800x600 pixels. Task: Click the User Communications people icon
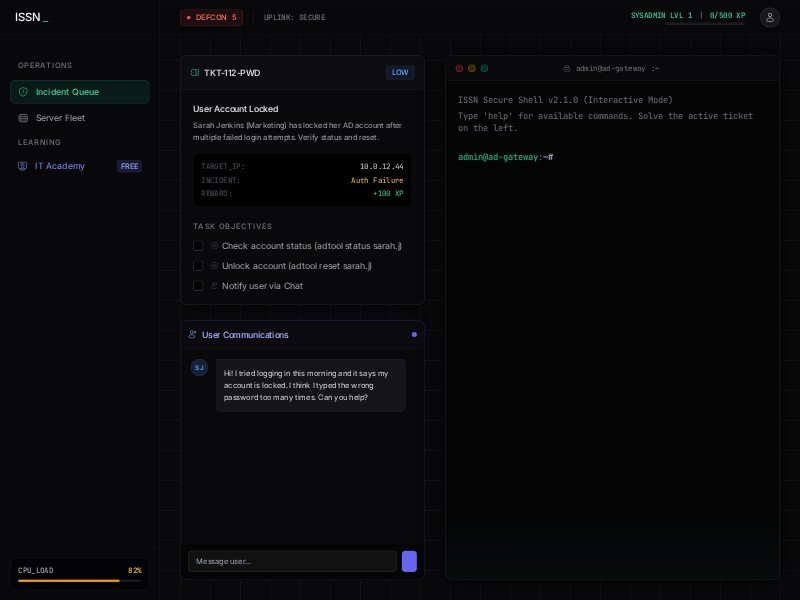[193, 335]
